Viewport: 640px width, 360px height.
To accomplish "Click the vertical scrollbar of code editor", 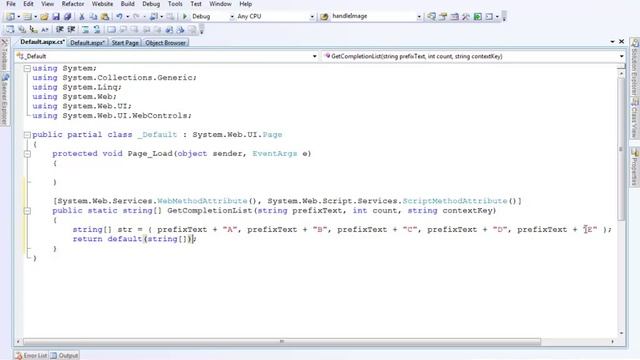I will (621, 148).
